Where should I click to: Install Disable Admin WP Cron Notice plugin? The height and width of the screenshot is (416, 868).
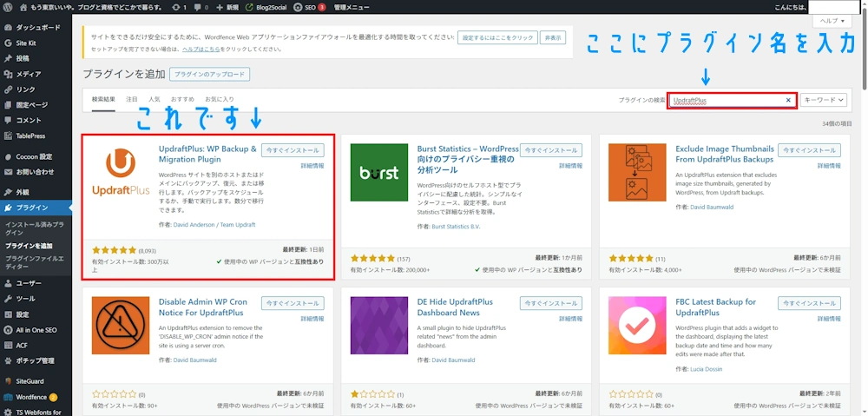(x=293, y=304)
